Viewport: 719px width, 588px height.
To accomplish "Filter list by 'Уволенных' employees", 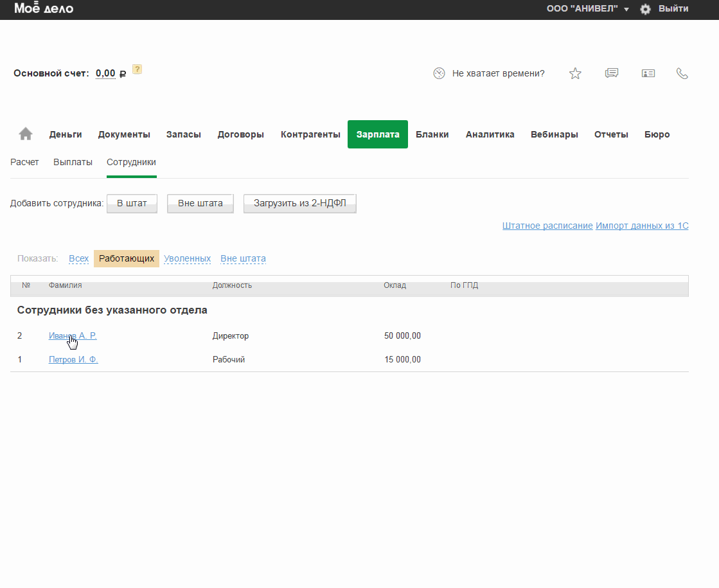I will pyautogui.click(x=187, y=258).
